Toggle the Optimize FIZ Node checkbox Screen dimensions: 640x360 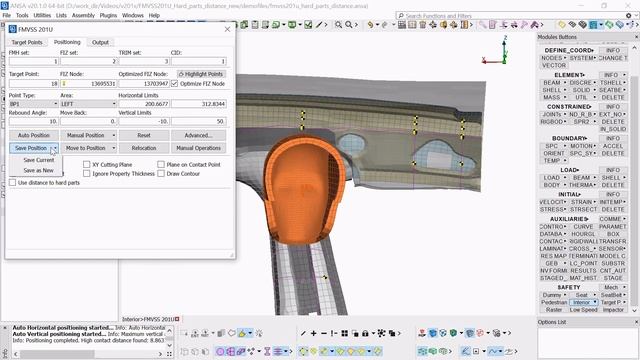click(x=175, y=83)
